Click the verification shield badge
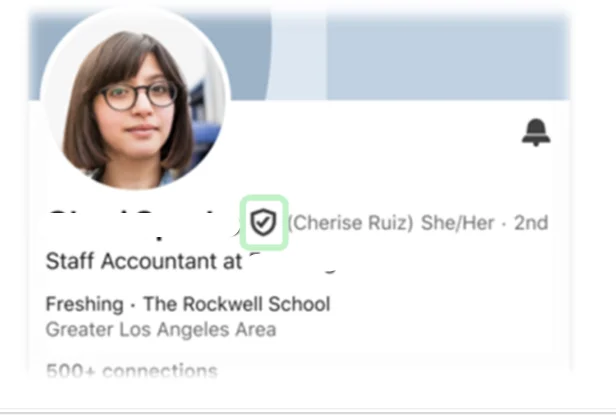616x416 pixels. click(x=264, y=222)
